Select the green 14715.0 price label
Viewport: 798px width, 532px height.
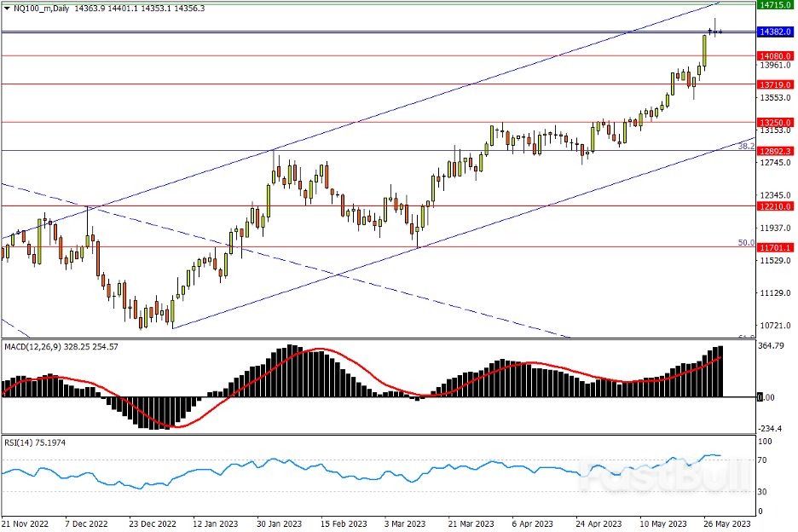point(775,5)
